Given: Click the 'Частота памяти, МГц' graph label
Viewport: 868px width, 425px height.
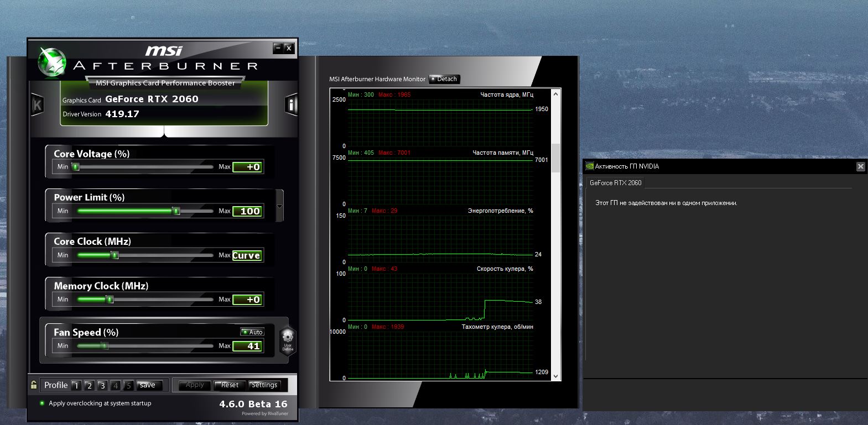Looking at the screenshot, I should [503, 153].
